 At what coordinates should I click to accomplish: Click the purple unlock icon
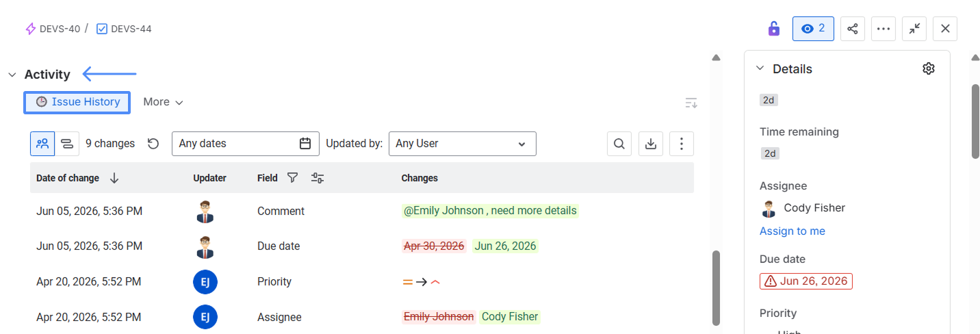point(774,29)
